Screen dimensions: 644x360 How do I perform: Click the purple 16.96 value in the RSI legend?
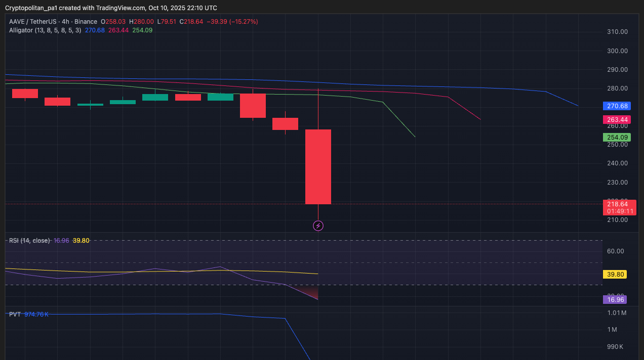(x=61, y=241)
